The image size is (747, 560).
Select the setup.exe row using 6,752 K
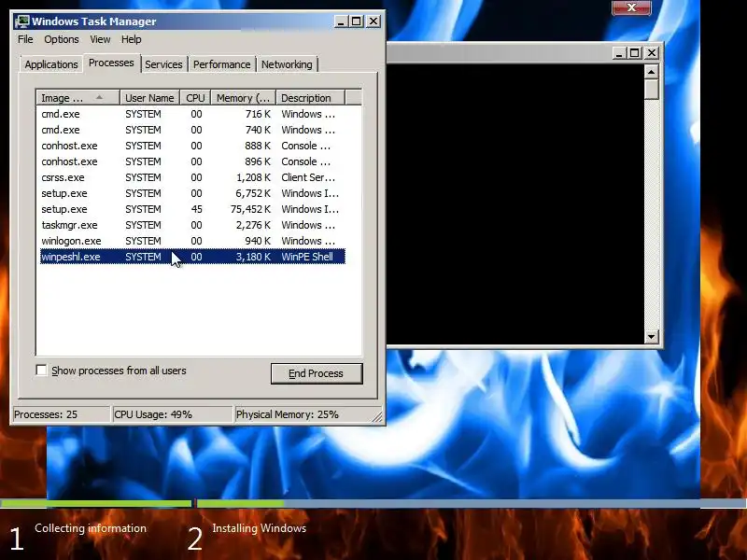coord(192,193)
